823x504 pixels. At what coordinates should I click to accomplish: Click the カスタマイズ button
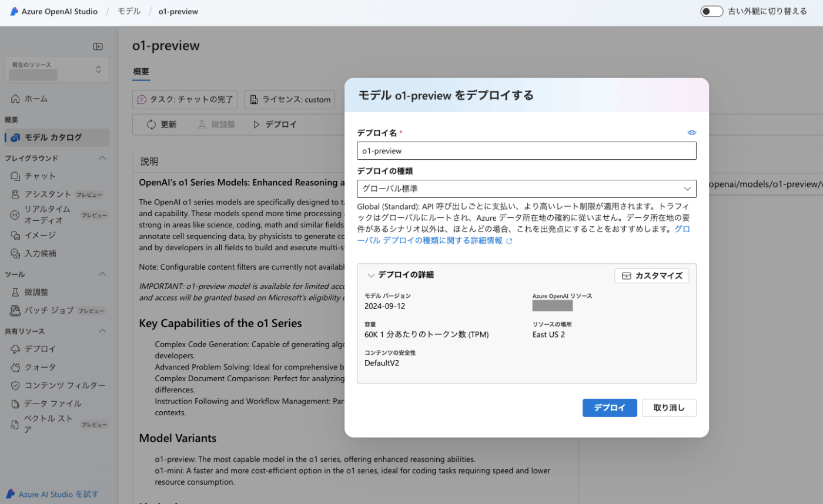click(651, 275)
